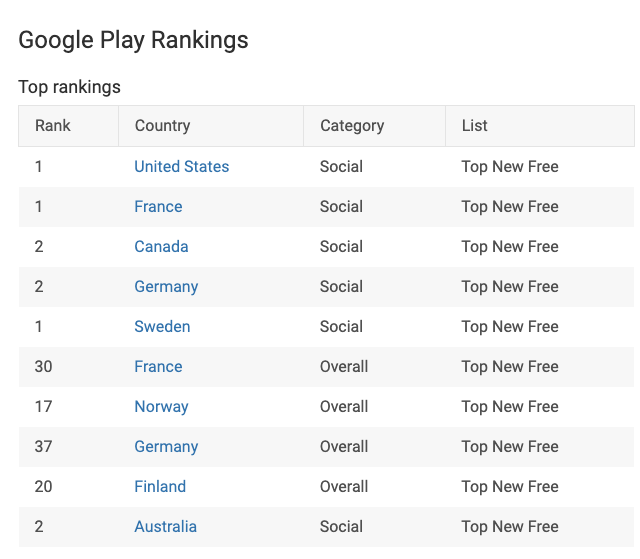Open the Canada country link

click(x=161, y=247)
